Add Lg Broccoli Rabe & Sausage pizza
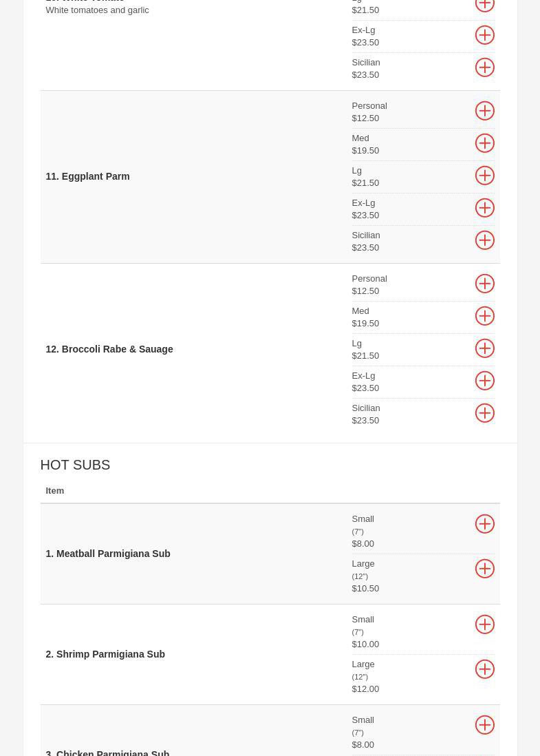The width and height of the screenshot is (540, 756). [484, 348]
